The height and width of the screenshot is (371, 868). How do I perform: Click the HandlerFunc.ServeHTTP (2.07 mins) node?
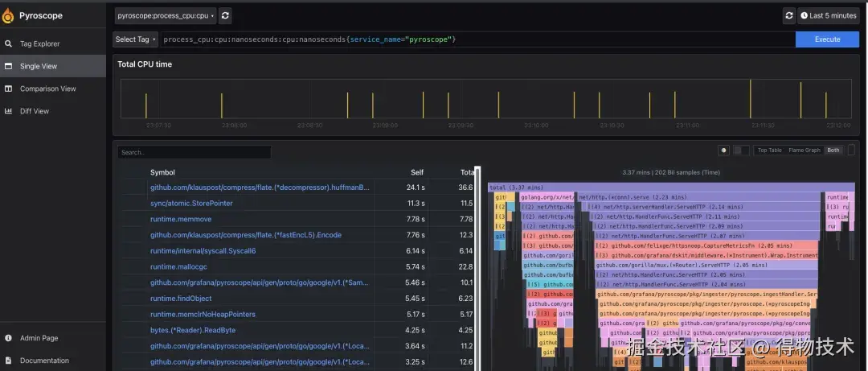tap(706, 236)
